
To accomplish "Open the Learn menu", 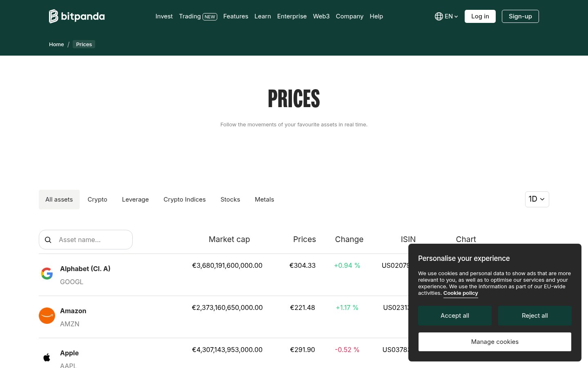I will click(x=263, y=16).
